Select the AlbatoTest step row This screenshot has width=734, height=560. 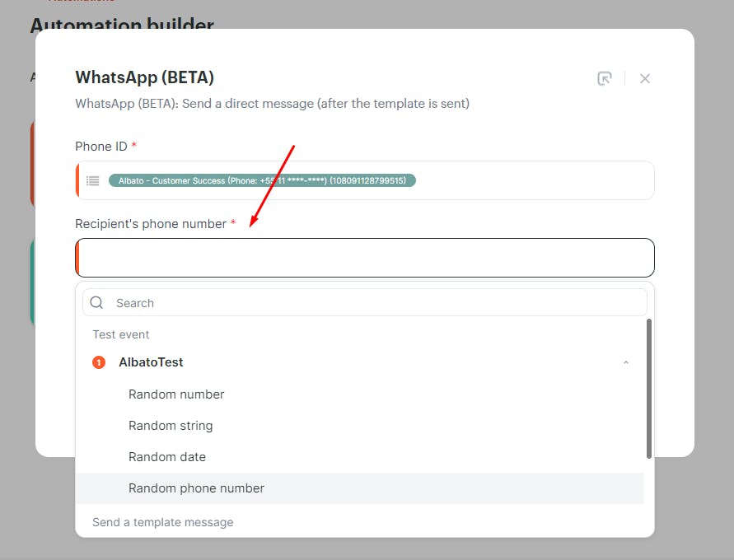tap(359, 362)
